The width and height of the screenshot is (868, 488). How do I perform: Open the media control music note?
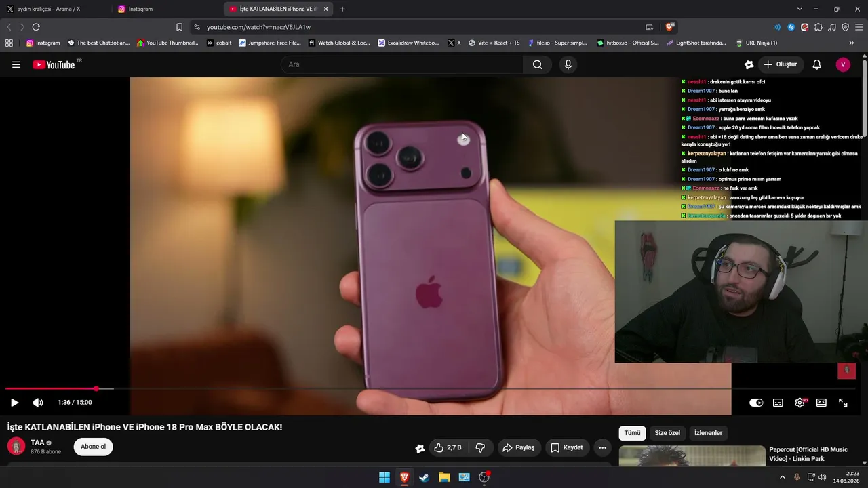coord(832,27)
